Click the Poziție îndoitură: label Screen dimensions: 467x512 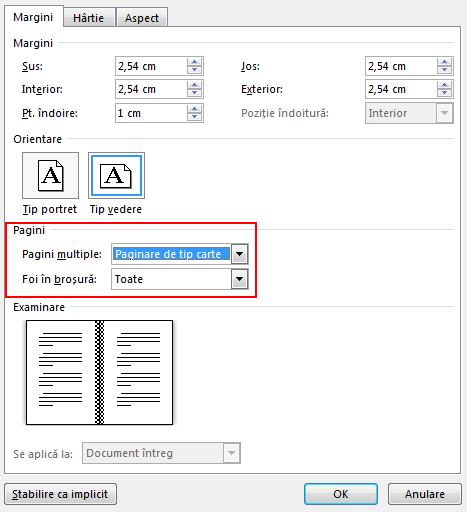tap(285, 113)
